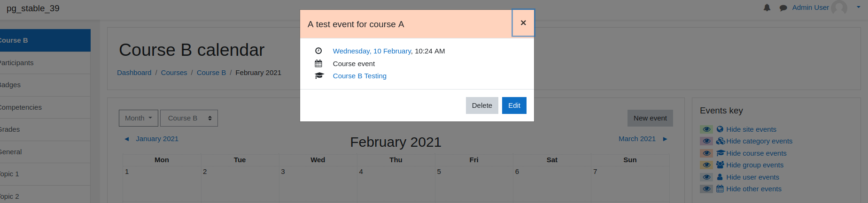Click the group events people icon
This screenshot has width=868, height=203.
point(720,165)
